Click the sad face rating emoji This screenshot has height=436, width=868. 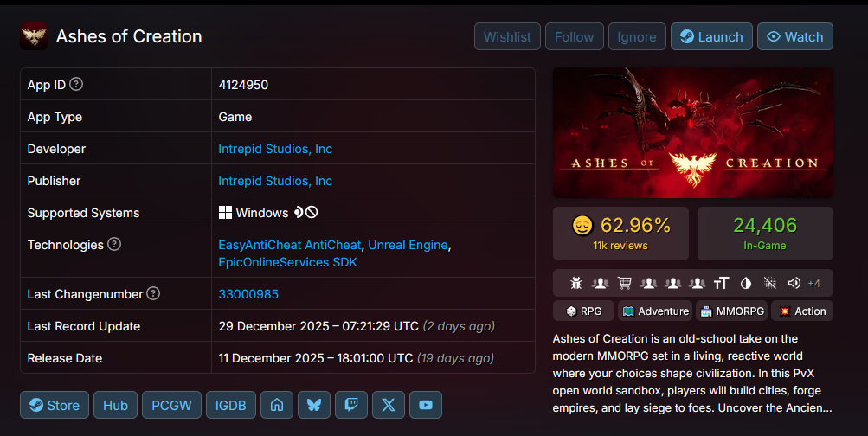click(582, 225)
